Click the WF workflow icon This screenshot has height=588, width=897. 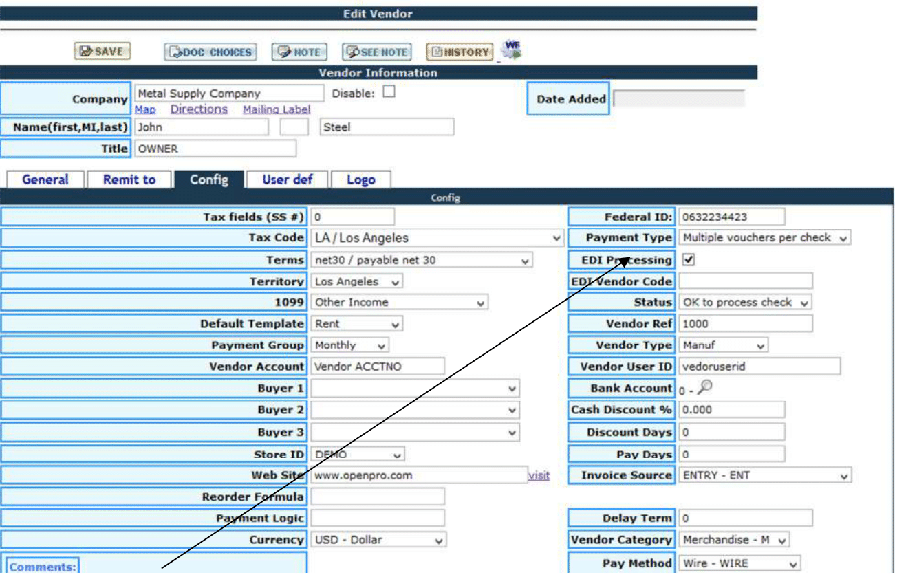click(x=511, y=50)
